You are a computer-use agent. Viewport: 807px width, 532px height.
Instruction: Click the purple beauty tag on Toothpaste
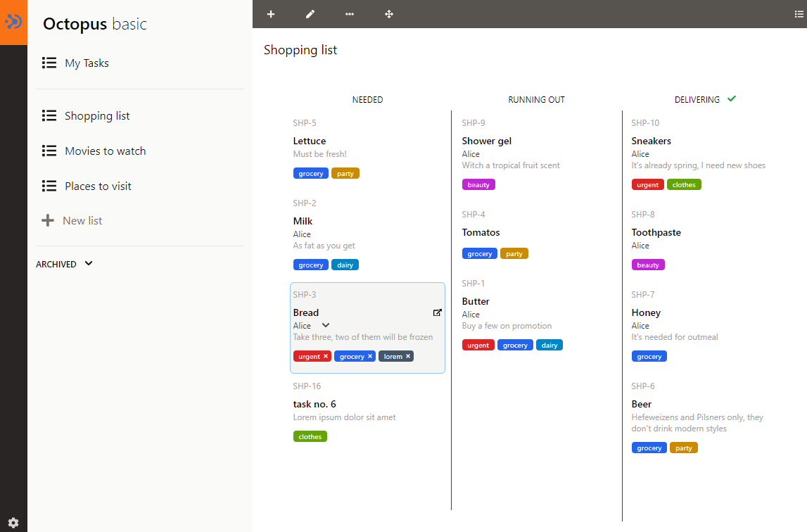pyautogui.click(x=647, y=265)
